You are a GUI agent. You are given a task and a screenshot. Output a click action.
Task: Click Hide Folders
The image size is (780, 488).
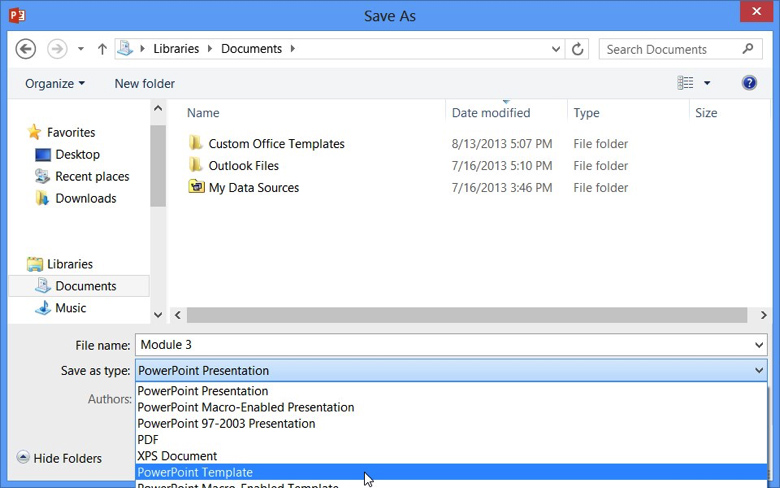point(59,458)
